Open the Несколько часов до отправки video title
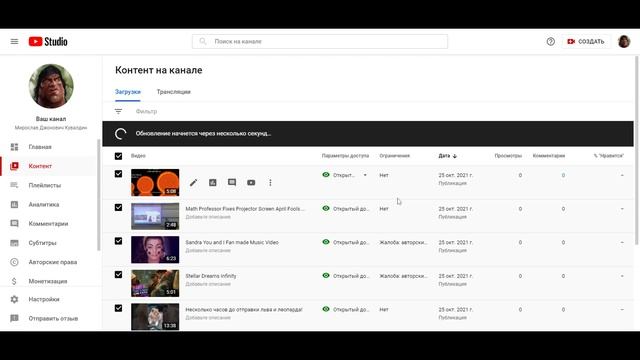Viewport: 640px width, 360px height. tap(244, 309)
